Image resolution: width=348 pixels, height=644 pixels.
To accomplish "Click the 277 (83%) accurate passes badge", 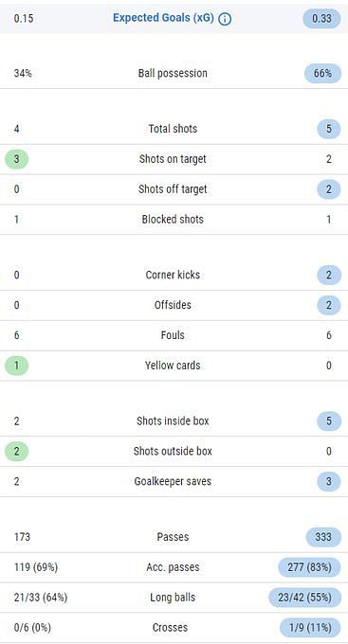I will pyautogui.click(x=309, y=567).
